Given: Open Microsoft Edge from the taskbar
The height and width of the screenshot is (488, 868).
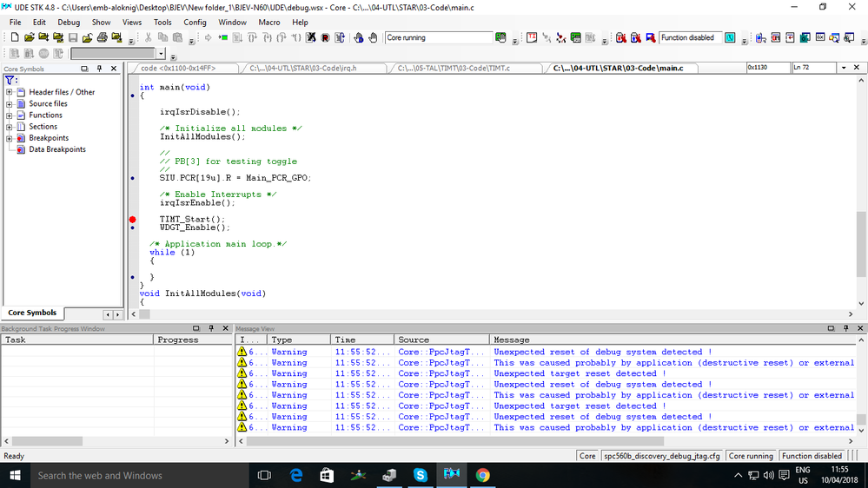Looking at the screenshot, I should pos(296,475).
